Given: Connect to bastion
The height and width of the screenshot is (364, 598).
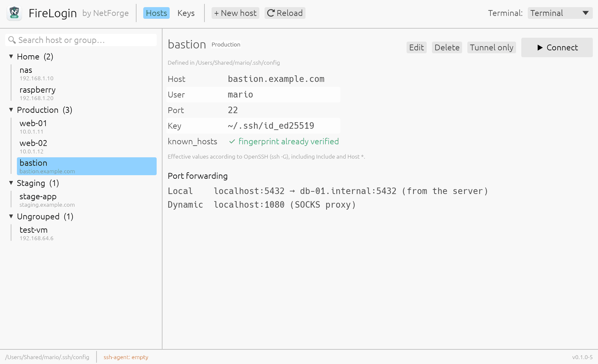Looking at the screenshot, I should (557, 47).
